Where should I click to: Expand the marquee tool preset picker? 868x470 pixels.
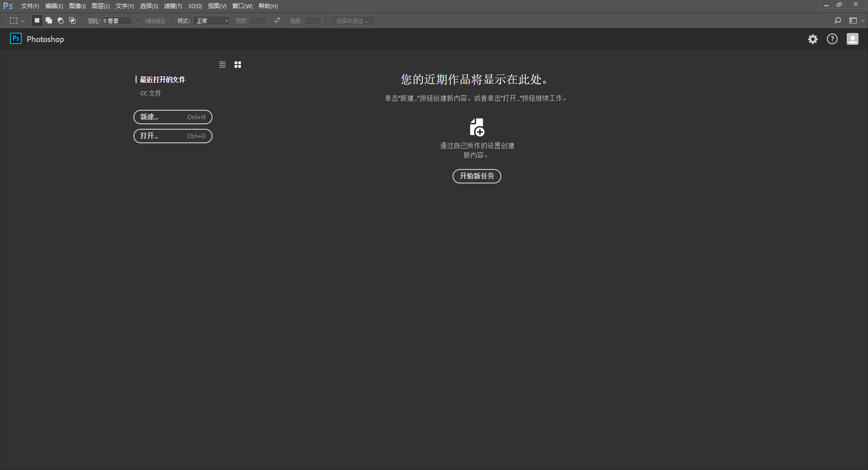17,21
